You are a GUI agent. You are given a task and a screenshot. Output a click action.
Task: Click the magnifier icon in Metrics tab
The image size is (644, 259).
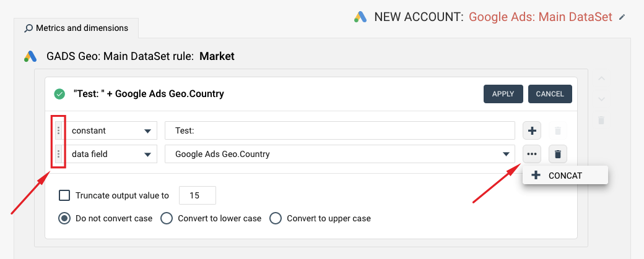point(28,28)
